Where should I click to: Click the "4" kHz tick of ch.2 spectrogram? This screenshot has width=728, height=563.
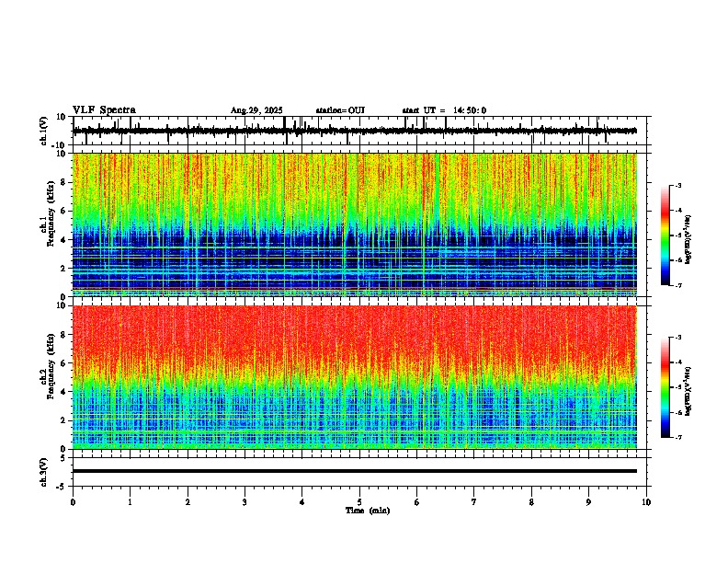[x=64, y=392]
